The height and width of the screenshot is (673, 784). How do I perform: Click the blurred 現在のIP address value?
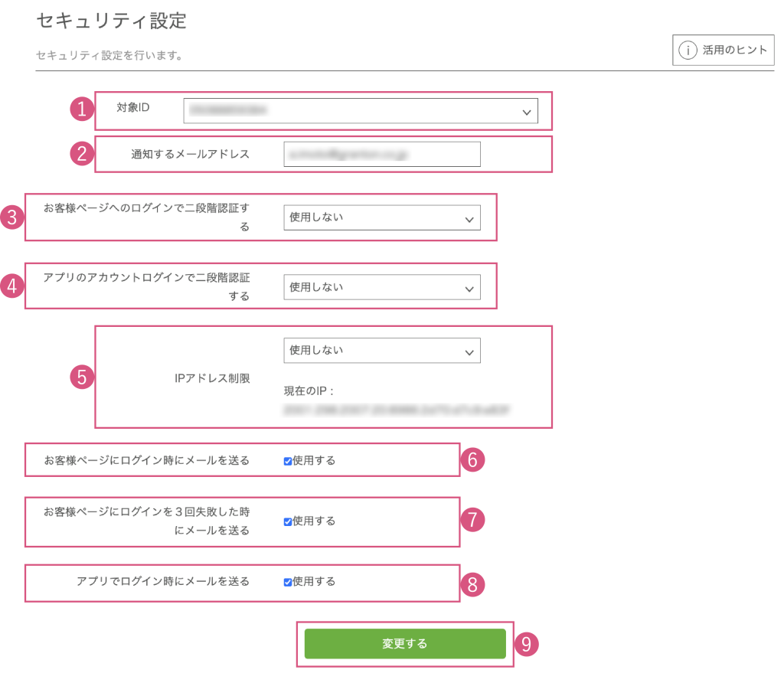click(x=397, y=410)
